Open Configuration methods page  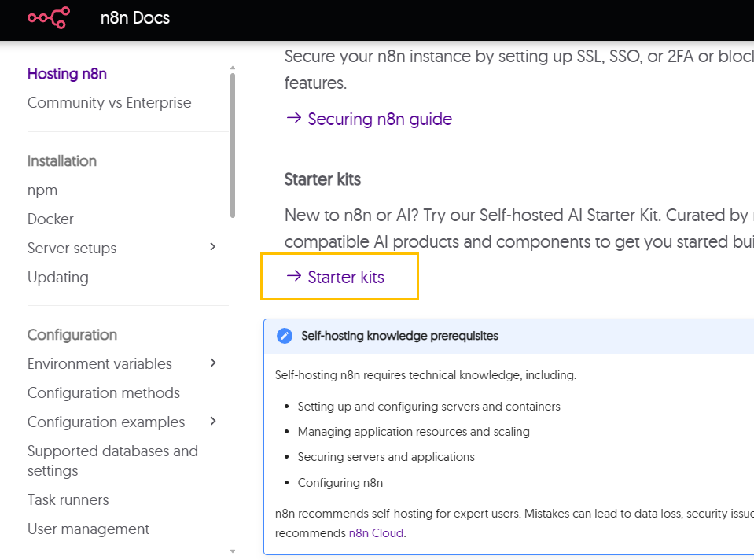click(x=104, y=393)
